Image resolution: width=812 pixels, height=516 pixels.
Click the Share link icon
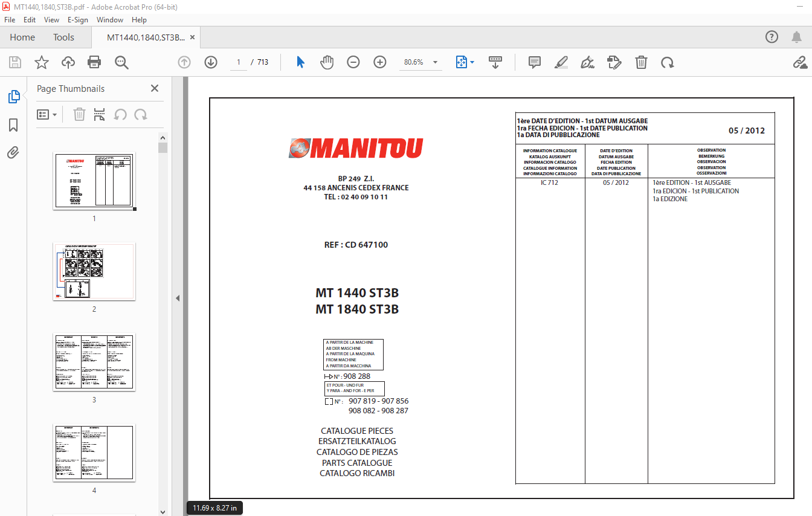click(800, 62)
